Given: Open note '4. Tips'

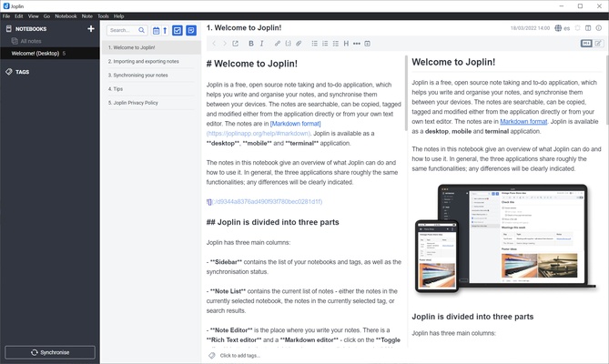Looking at the screenshot, I should [x=151, y=89].
